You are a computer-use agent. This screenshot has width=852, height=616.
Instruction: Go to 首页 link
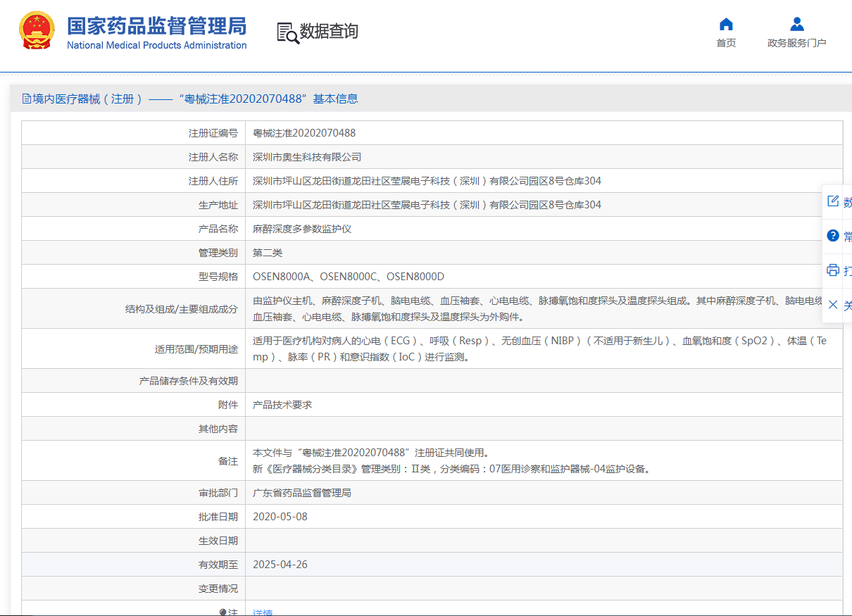click(726, 43)
